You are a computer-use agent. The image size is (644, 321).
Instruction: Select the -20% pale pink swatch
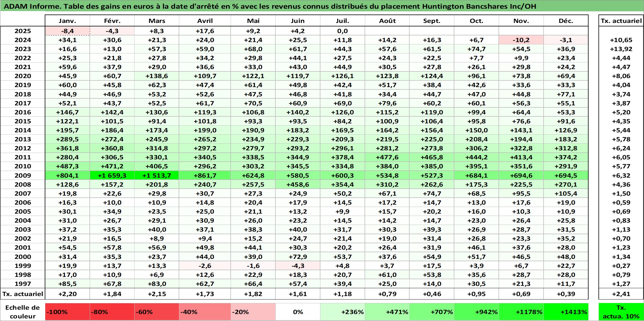pyautogui.click(x=253, y=312)
